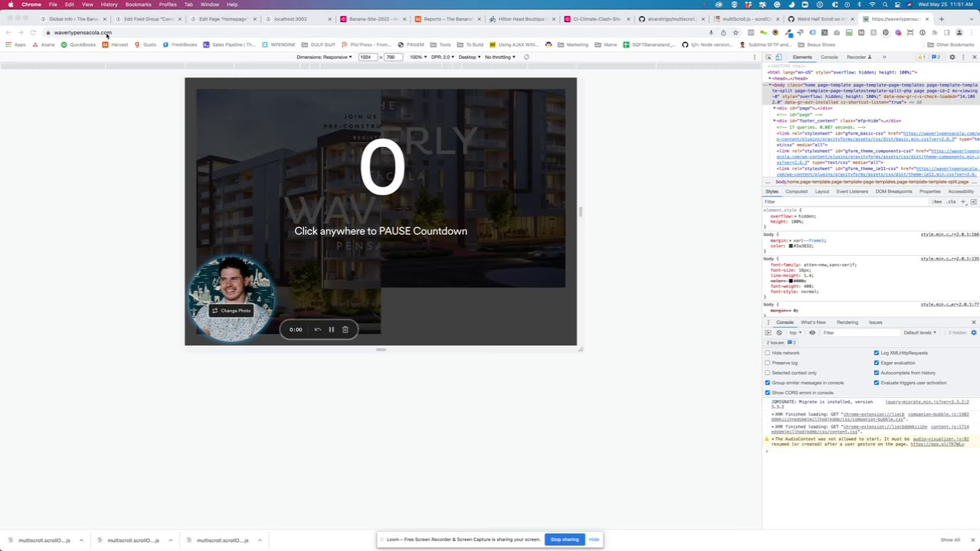Open the audio-visualizer.js source link

[940, 439]
